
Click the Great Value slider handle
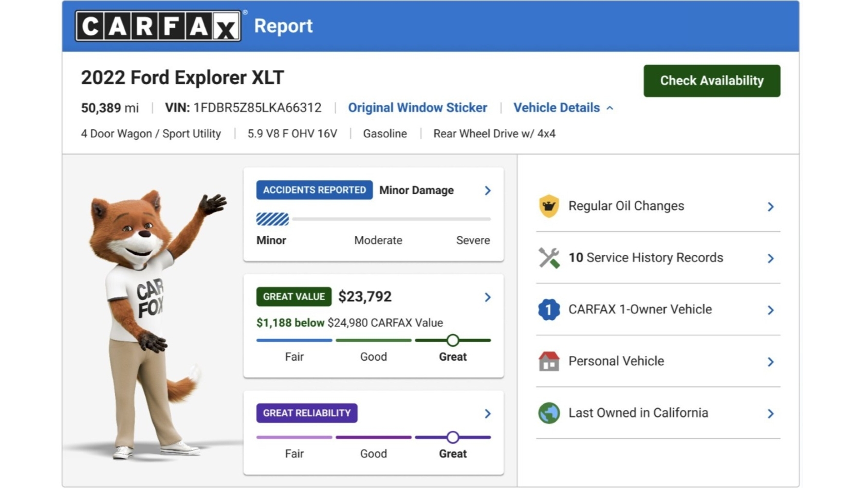click(453, 340)
